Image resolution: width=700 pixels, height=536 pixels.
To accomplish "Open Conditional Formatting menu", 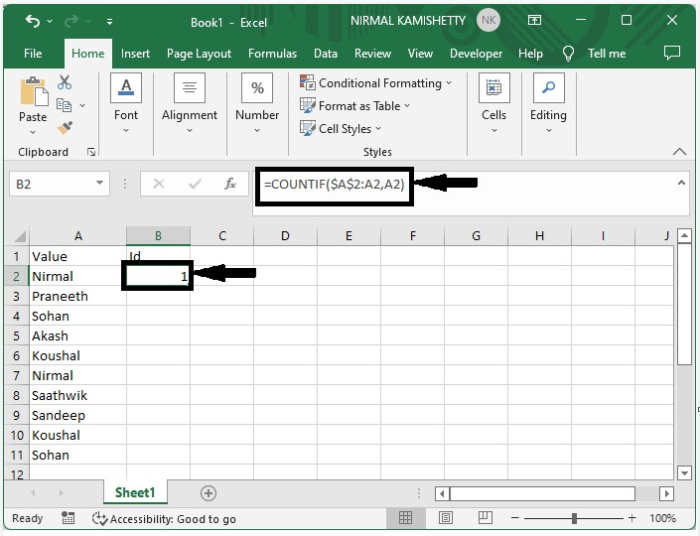I will 376,83.
